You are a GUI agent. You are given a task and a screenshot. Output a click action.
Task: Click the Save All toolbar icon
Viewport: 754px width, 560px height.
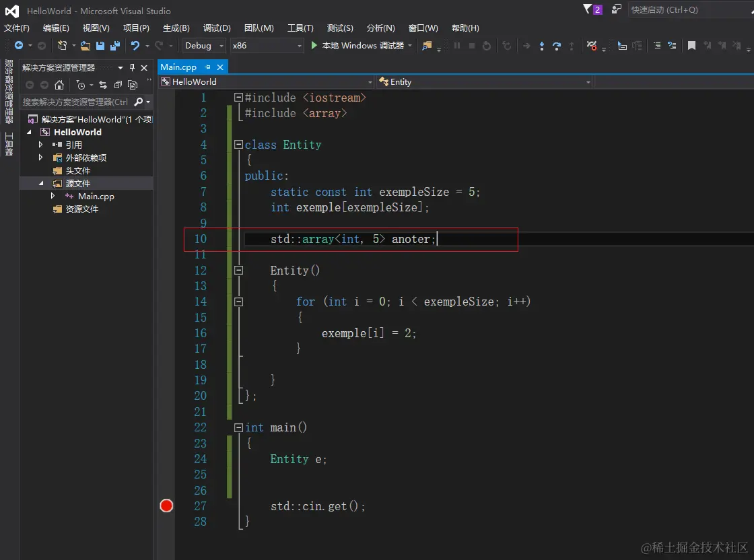[114, 46]
